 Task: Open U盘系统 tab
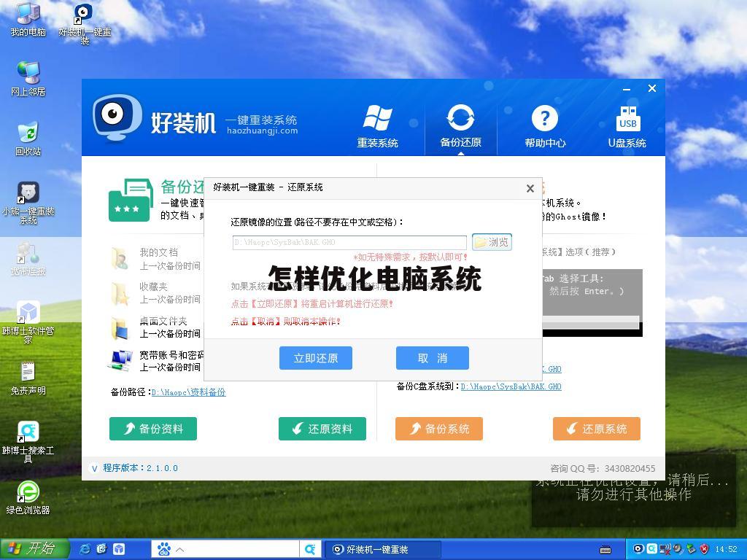click(x=627, y=126)
